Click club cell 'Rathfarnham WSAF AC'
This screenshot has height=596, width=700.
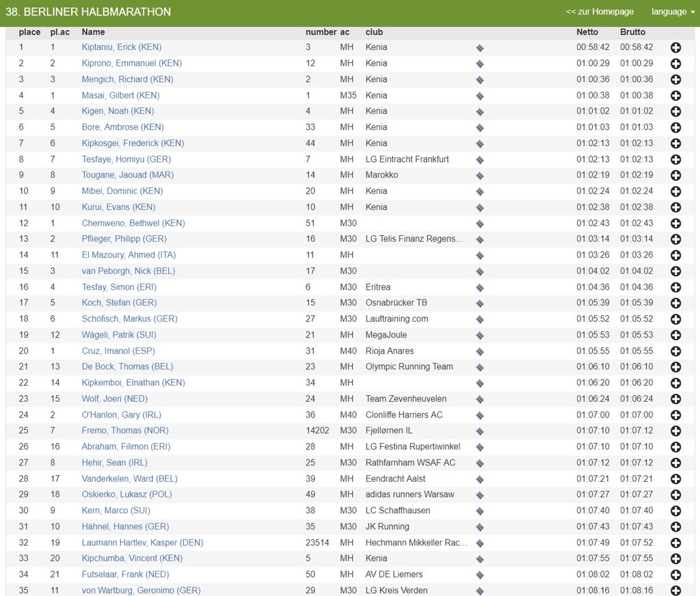click(410, 463)
